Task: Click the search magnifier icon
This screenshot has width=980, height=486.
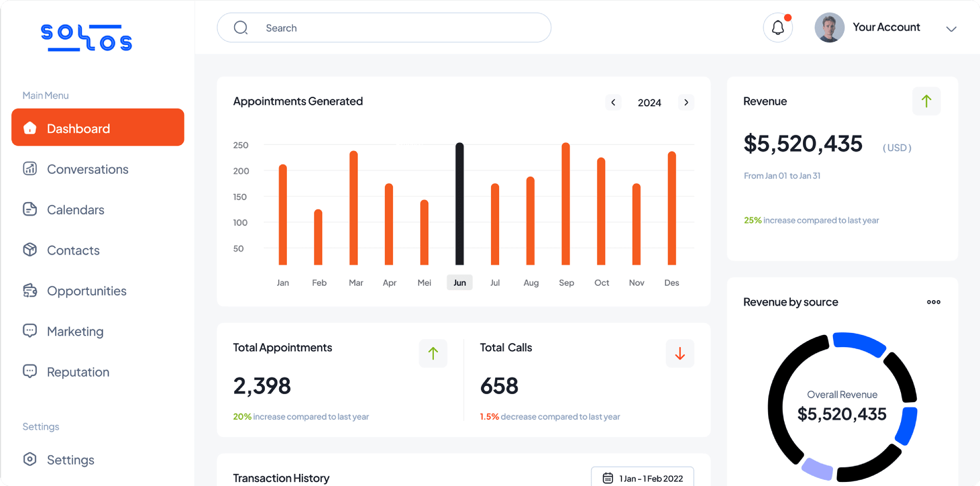Action: 240,28
